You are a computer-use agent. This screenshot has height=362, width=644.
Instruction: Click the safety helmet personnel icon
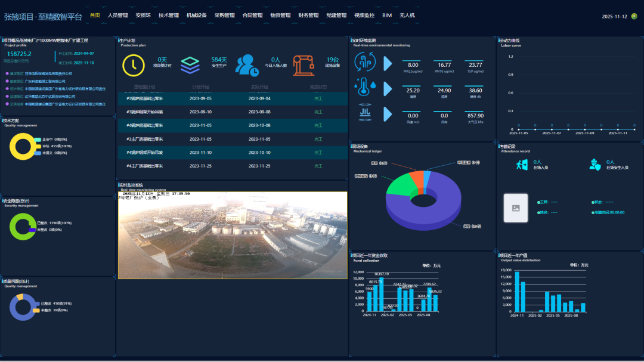[595, 165]
